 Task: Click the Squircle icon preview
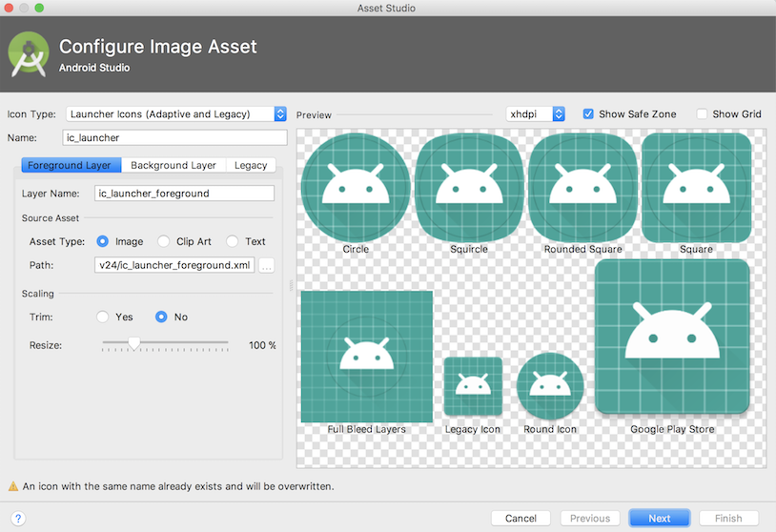(x=468, y=188)
